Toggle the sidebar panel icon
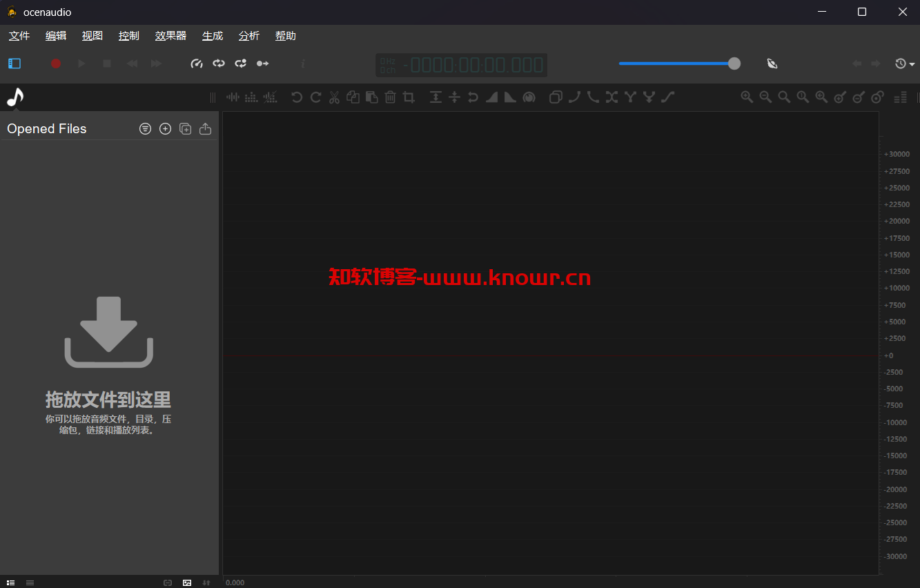 coord(14,63)
